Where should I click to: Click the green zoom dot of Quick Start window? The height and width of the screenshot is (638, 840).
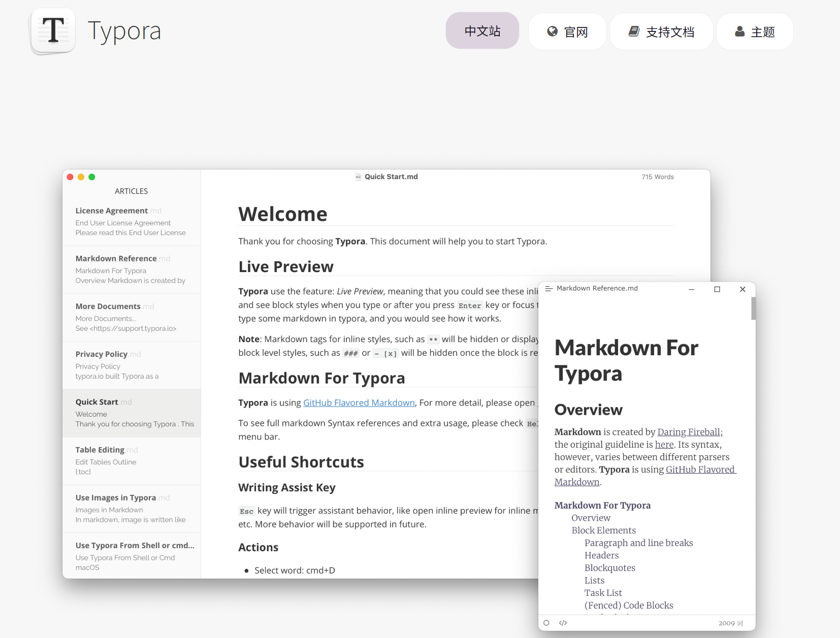pyautogui.click(x=92, y=177)
